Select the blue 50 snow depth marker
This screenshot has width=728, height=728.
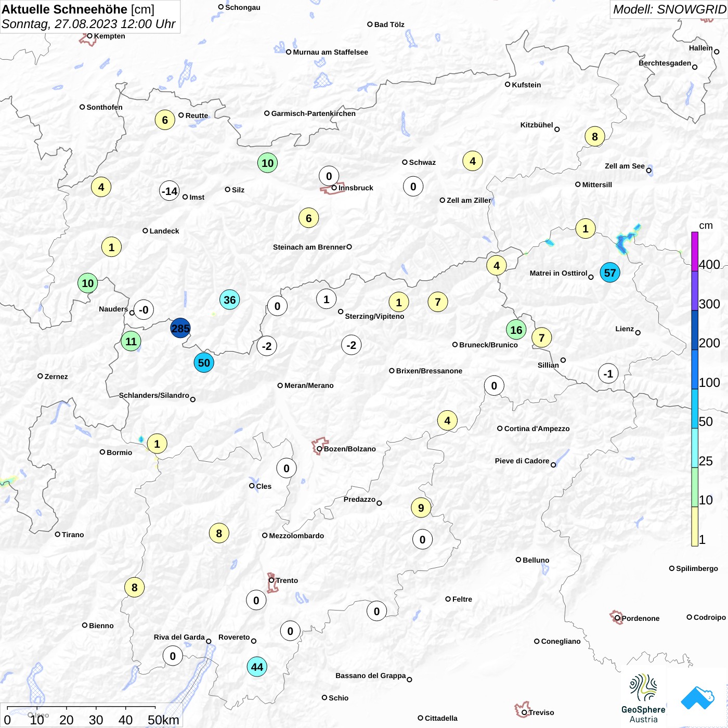(x=204, y=362)
